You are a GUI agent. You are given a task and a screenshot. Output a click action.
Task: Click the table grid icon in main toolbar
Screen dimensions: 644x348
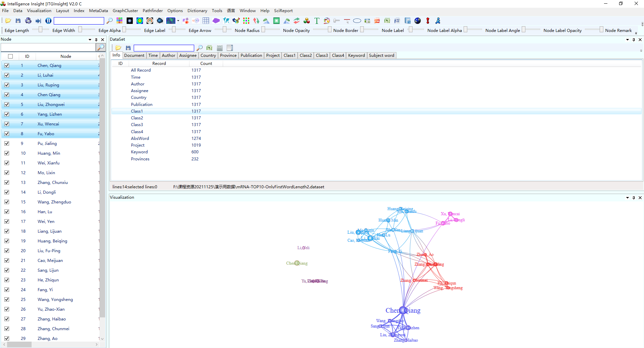point(206,21)
